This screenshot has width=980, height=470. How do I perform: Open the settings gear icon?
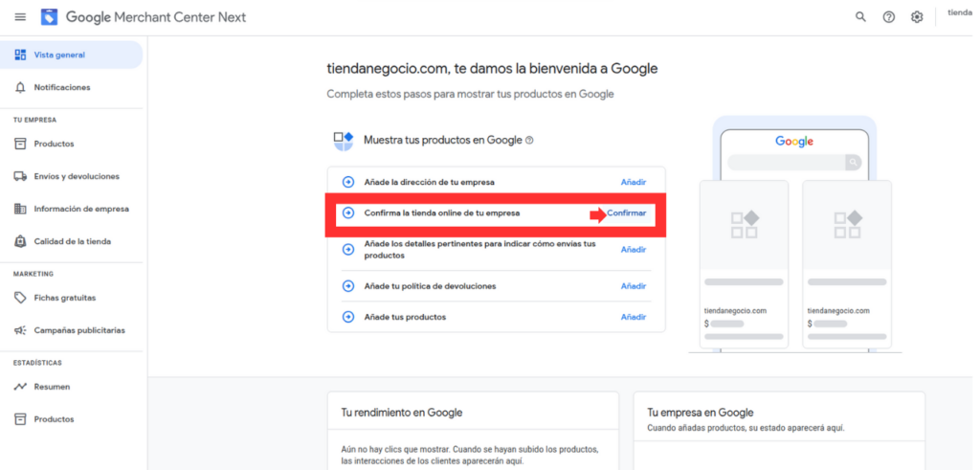coord(917,17)
